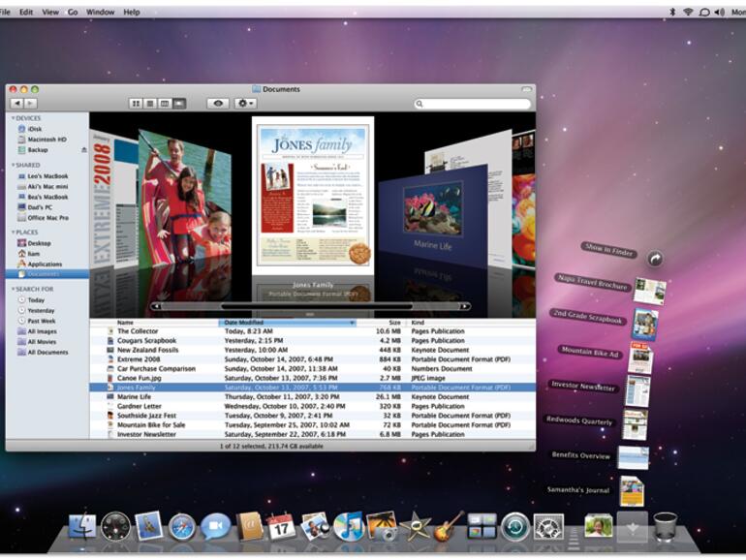Image resolution: width=746 pixels, height=560 pixels.
Task: Open the Action gear dropdown menu
Action: click(245, 104)
